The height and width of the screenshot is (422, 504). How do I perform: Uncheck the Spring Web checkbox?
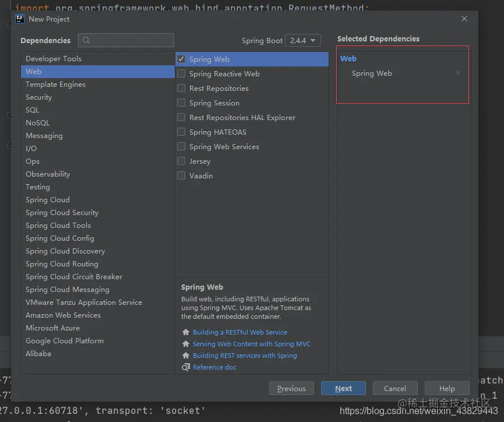click(181, 59)
